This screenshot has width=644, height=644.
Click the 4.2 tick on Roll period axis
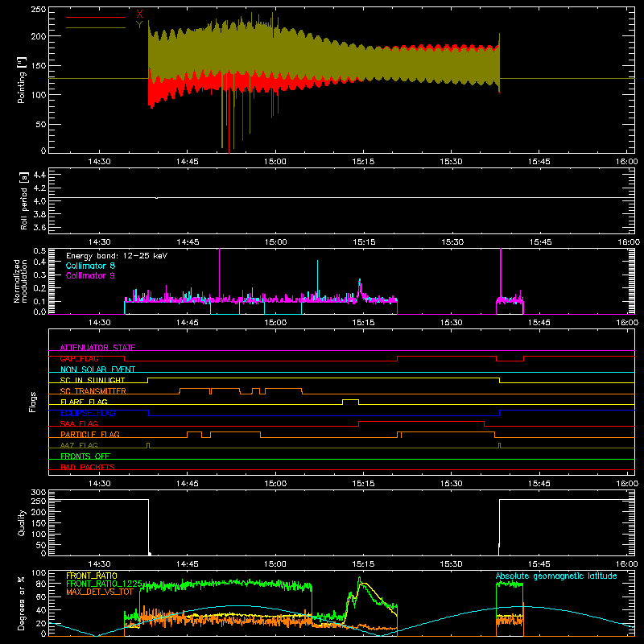pyautogui.click(x=39, y=188)
